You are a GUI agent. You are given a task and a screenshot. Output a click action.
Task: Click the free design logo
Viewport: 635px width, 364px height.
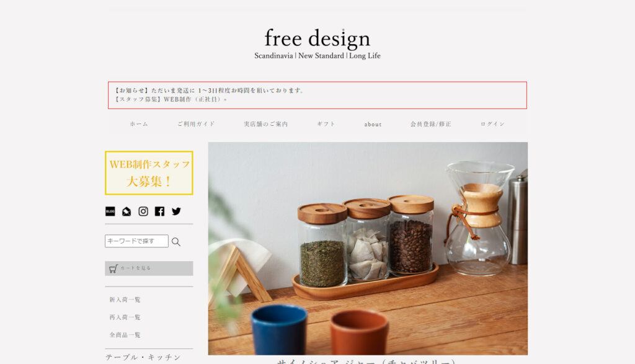317,44
